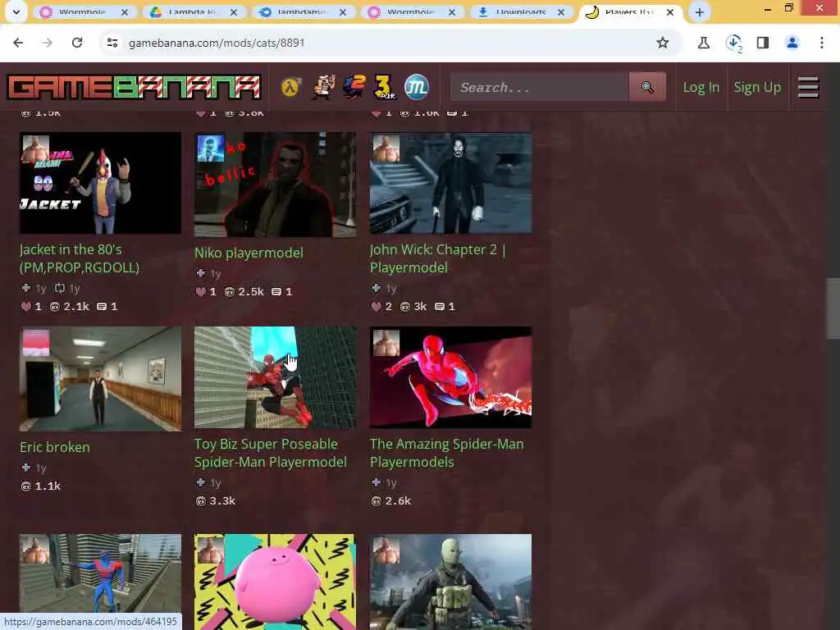
Task: Click the Sign Up link
Action: click(x=757, y=87)
